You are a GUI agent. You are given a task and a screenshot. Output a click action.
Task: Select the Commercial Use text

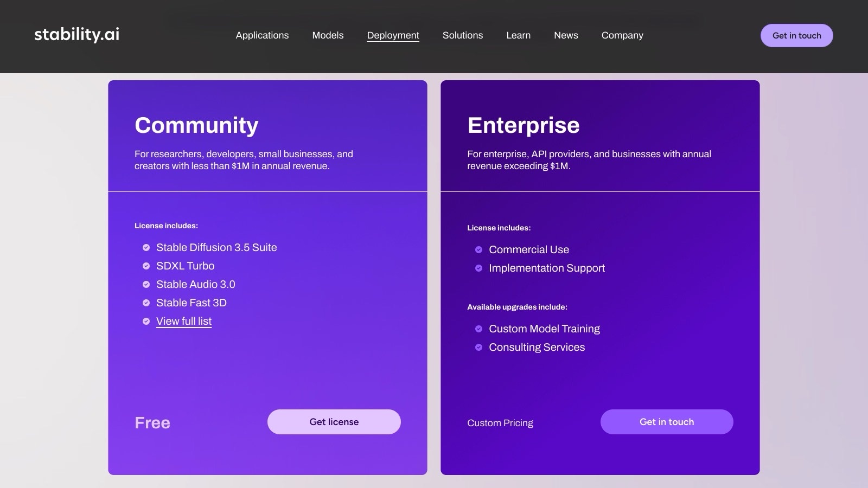pos(529,249)
